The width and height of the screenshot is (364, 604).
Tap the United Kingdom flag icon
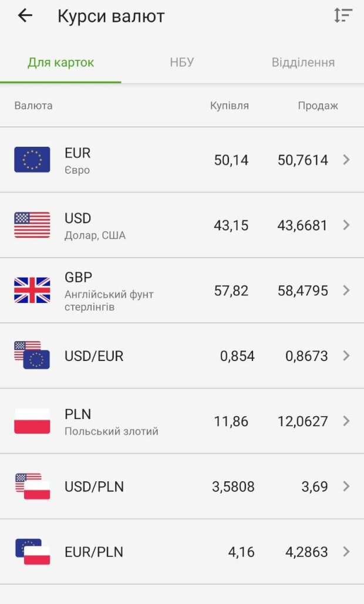(x=32, y=291)
